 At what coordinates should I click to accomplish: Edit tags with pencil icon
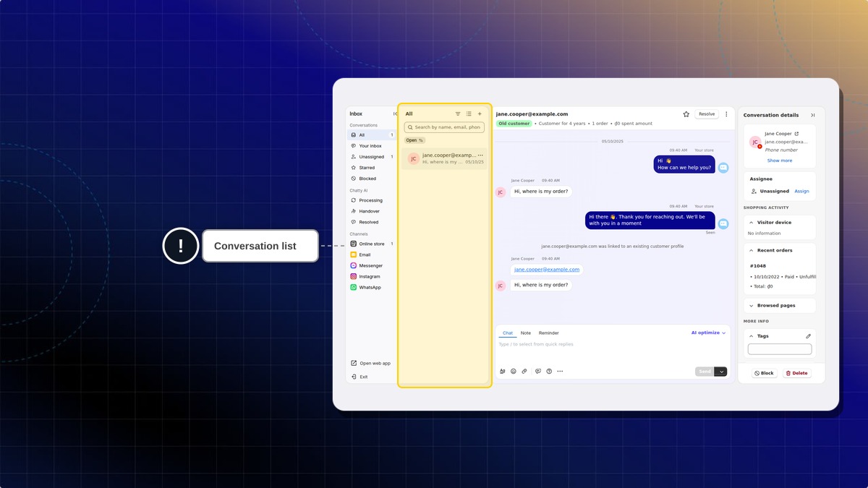[x=808, y=336]
